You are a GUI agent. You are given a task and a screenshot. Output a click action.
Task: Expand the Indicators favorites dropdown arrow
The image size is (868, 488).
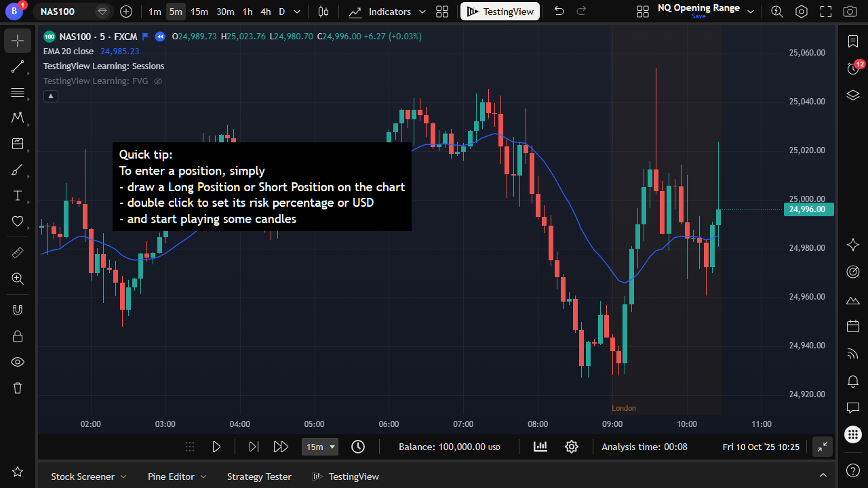pos(423,12)
